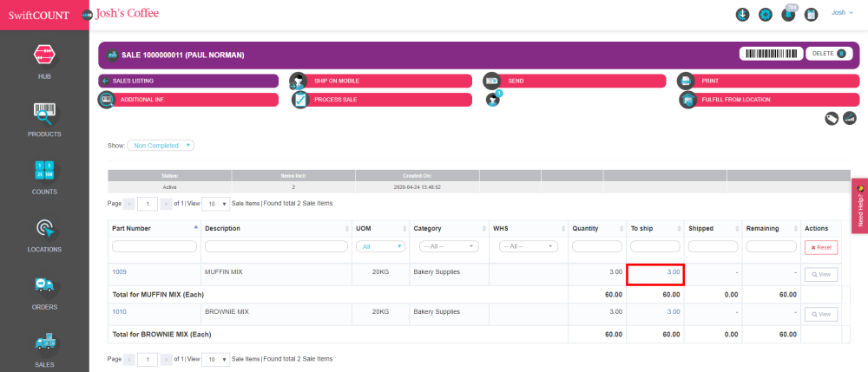
Task: Click the tag icon below Fulfill button
Action: (x=832, y=118)
